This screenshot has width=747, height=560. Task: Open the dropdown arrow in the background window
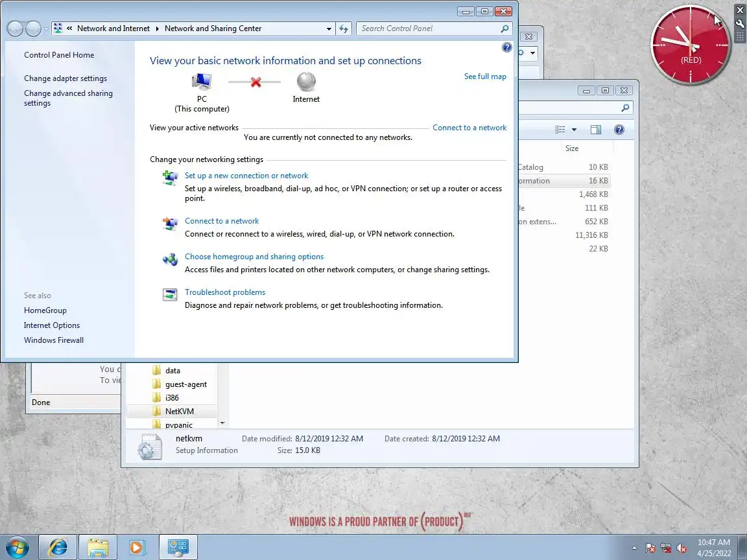[x=532, y=52]
